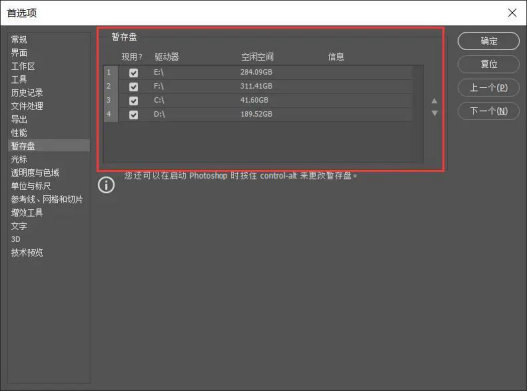The image size is (528, 392).
Task: Click the 信息 column header
Action: pyautogui.click(x=336, y=57)
